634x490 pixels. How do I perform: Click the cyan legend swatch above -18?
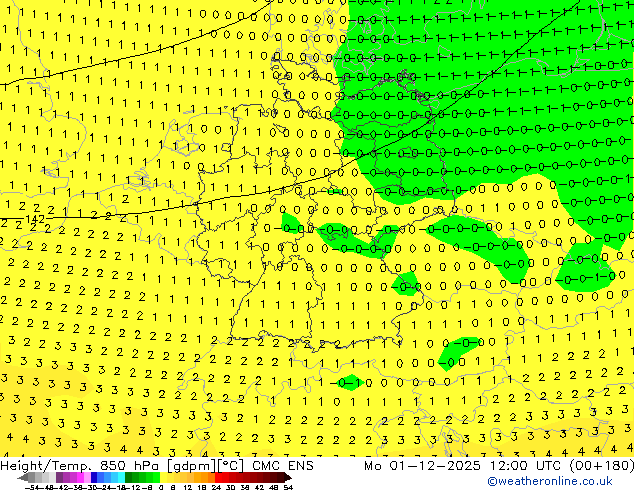pyautogui.click(x=122, y=478)
